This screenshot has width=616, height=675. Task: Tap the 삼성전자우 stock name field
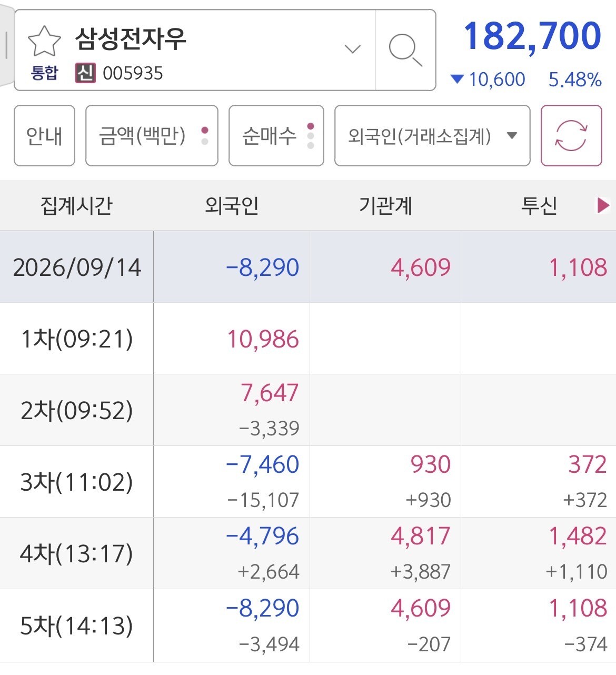[x=131, y=39]
